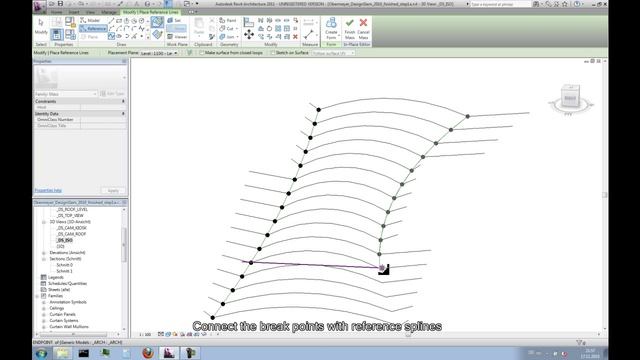Click the 1 : 100 view scale control
This screenshot has width=640, height=360.
[x=145, y=334]
